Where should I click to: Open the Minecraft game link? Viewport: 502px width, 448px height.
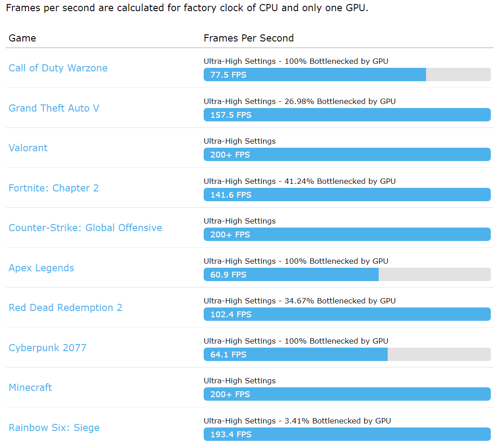point(30,388)
